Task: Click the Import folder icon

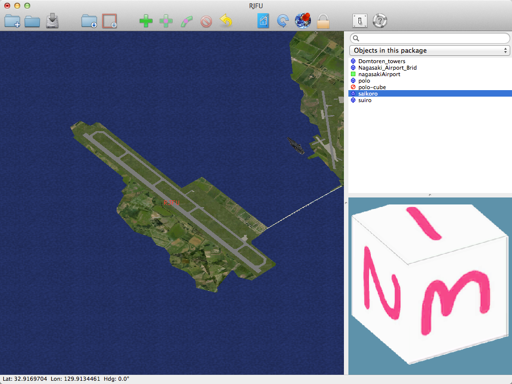Action: pos(89,21)
